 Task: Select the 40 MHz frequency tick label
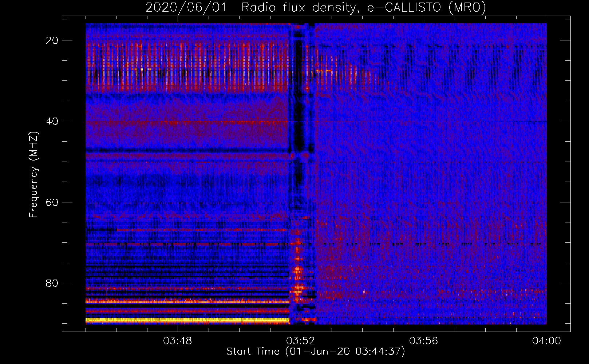(52, 121)
